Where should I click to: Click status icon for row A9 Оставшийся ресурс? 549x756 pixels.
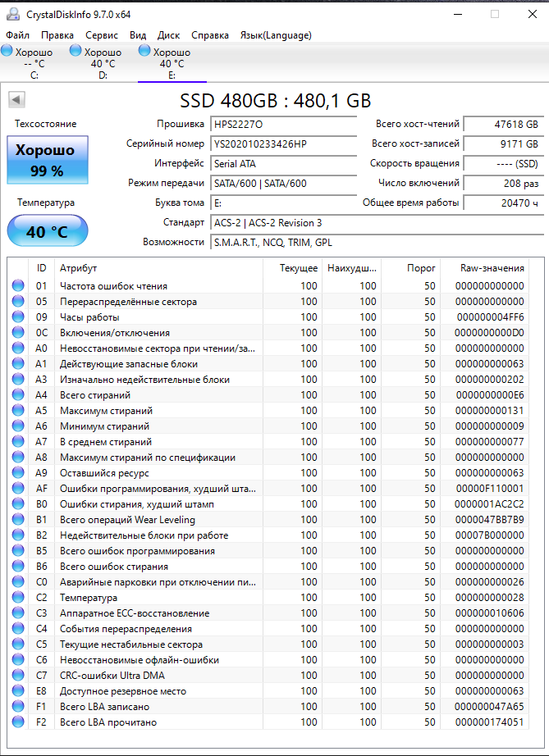(x=18, y=472)
